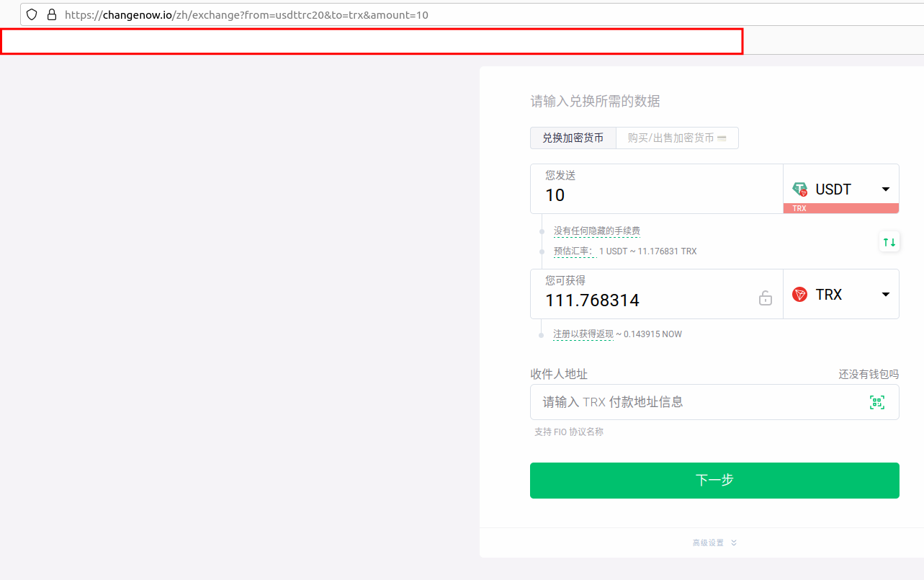The image size is (924, 580).
Task: Click the 您发送 amount field showing 10
Action: click(657, 189)
